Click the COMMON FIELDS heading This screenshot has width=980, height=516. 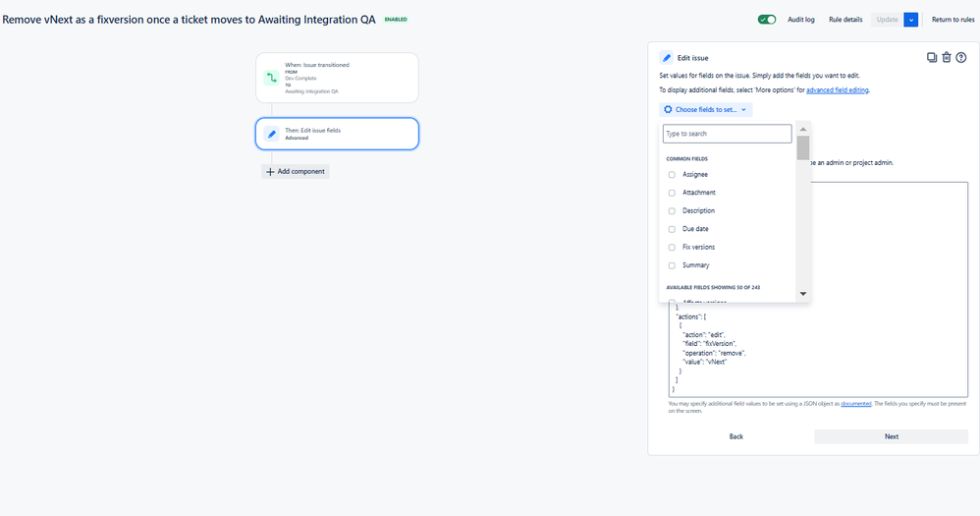pos(686,159)
